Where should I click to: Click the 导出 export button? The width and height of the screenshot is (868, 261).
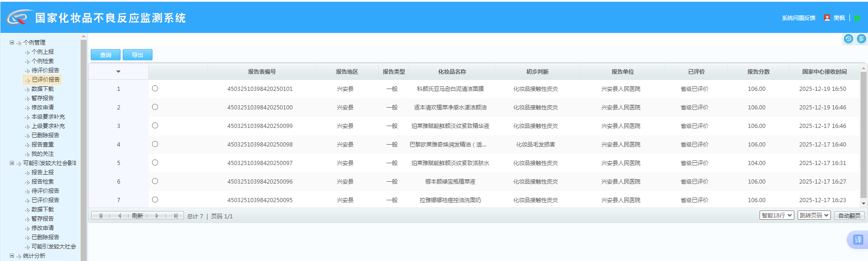[138, 55]
